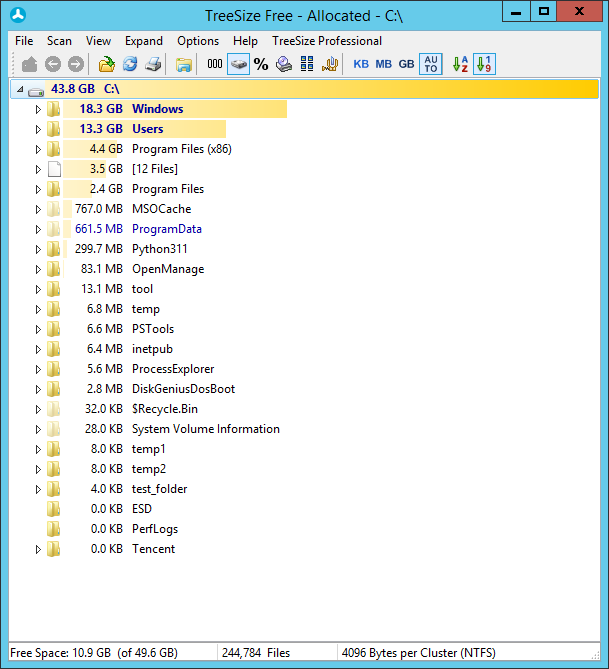The image size is (609, 669).
Task: Click the C:\ drive icon
Action: coord(36,91)
